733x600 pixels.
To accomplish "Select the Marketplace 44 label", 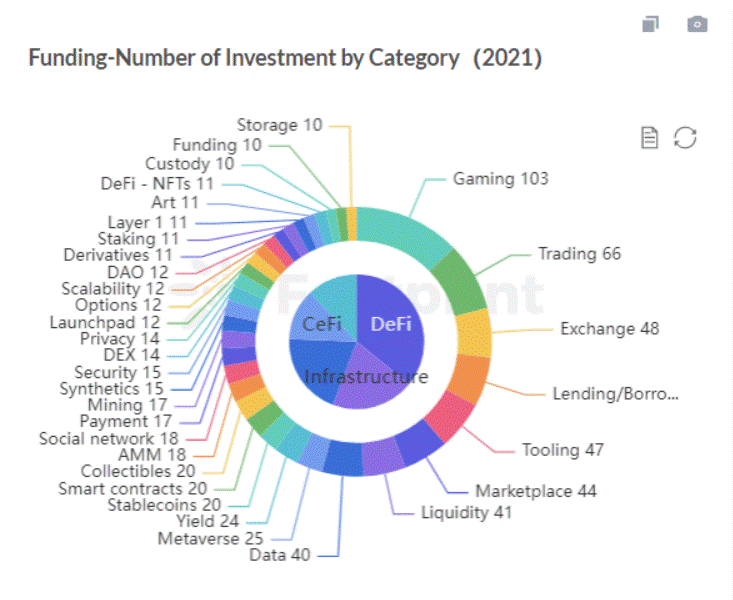I will point(536,491).
